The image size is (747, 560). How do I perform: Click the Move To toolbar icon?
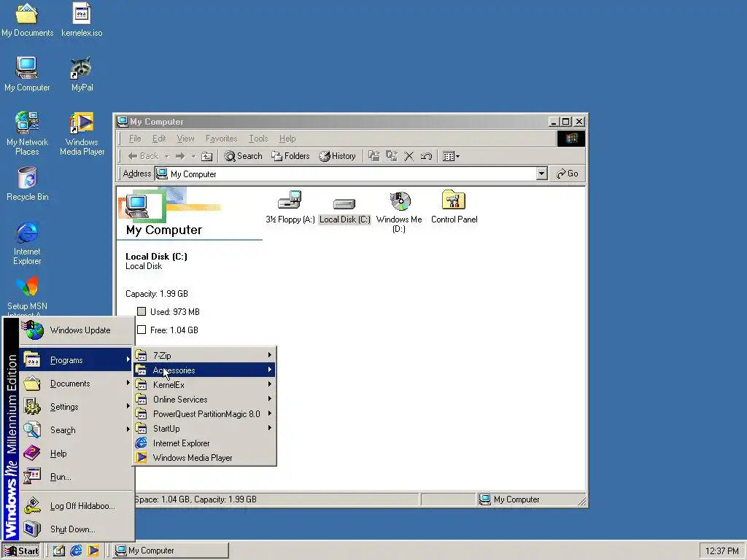coord(374,156)
